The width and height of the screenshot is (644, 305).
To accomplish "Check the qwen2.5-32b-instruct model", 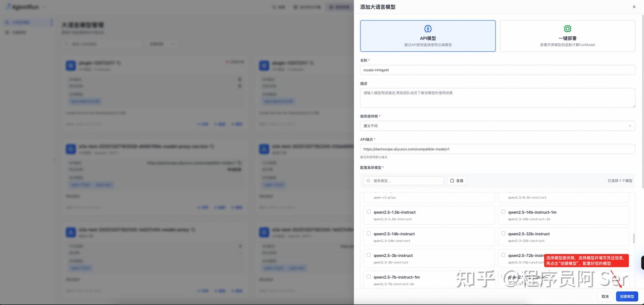I will click(503, 233).
